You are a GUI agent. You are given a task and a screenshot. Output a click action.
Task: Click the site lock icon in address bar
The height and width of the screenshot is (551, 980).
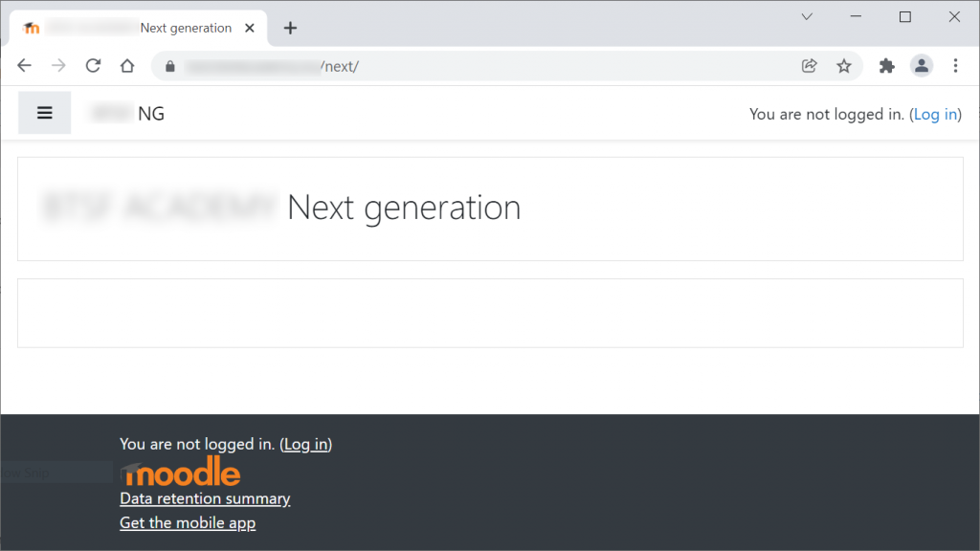point(169,66)
